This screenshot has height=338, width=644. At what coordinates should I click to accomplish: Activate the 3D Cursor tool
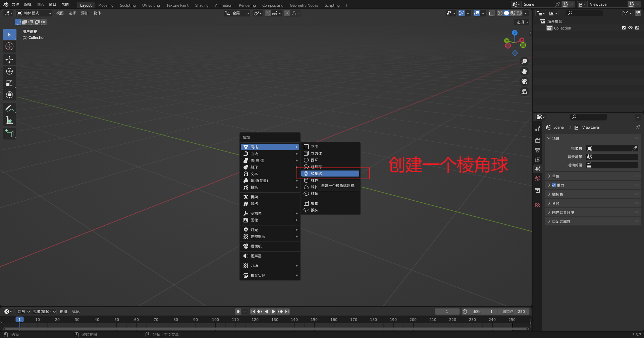[9, 46]
